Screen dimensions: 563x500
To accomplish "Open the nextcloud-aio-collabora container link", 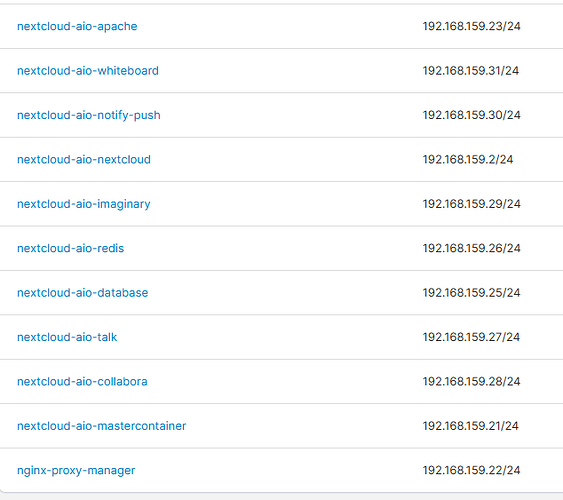I will [82, 382].
